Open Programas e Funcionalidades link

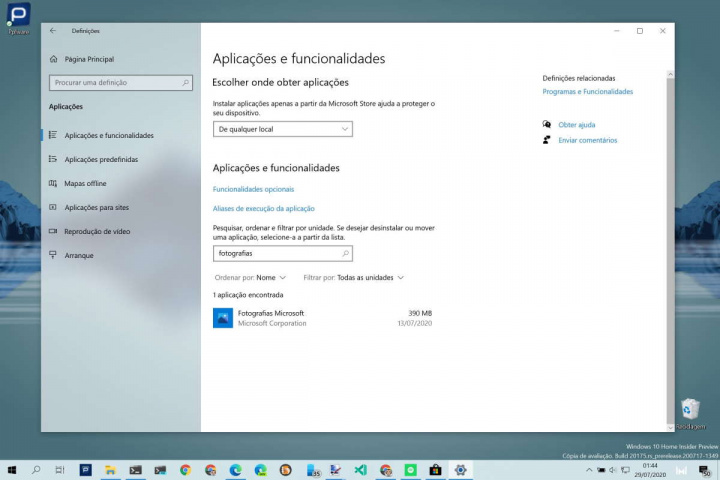click(587, 91)
